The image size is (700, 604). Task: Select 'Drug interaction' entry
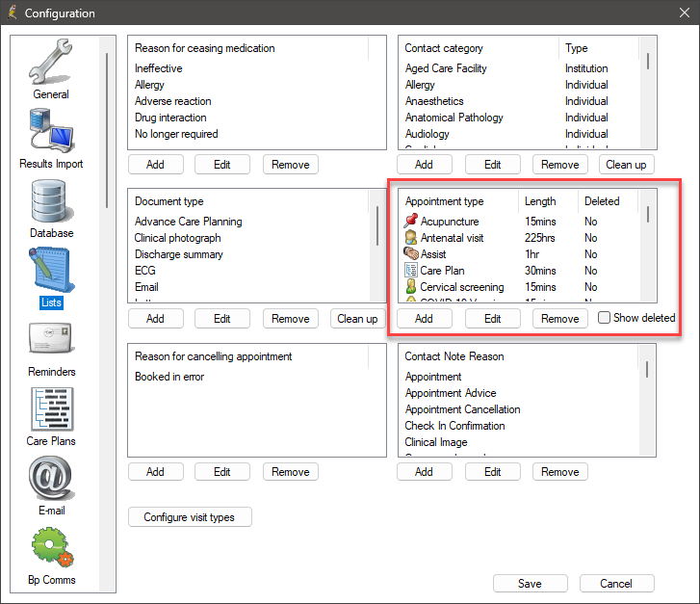tap(170, 118)
